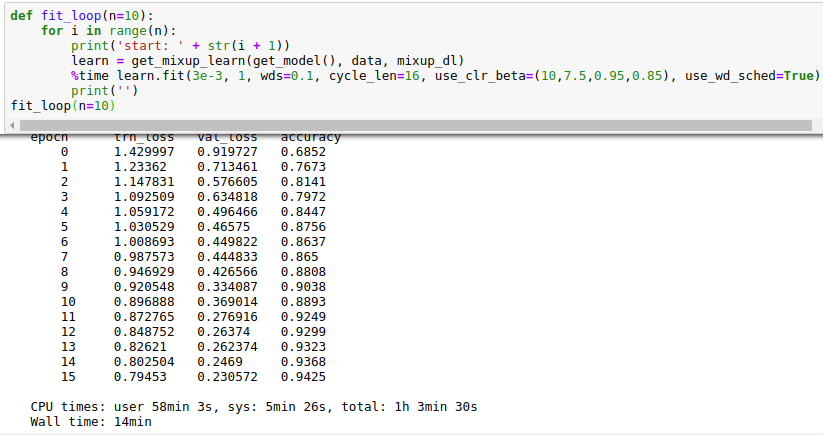Click epoch 10 trn_loss value 0.896888
Image resolution: width=823 pixels, height=435 pixels.
(x=144, y=302)
